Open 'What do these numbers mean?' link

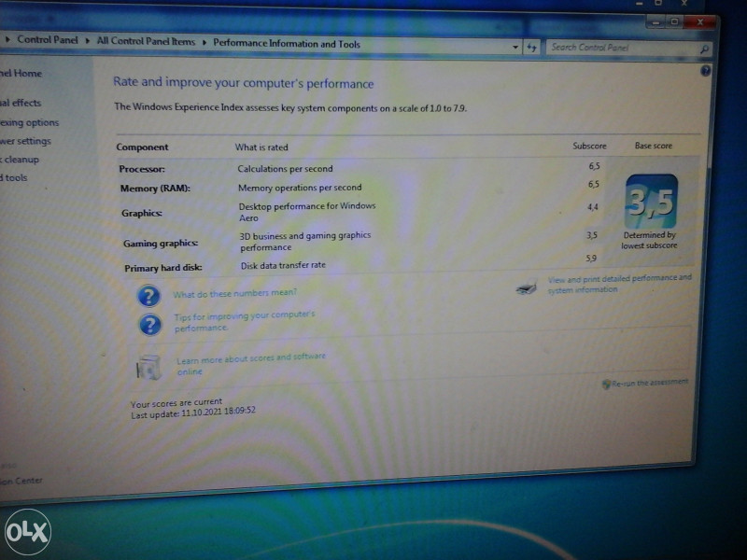(235, 293)
